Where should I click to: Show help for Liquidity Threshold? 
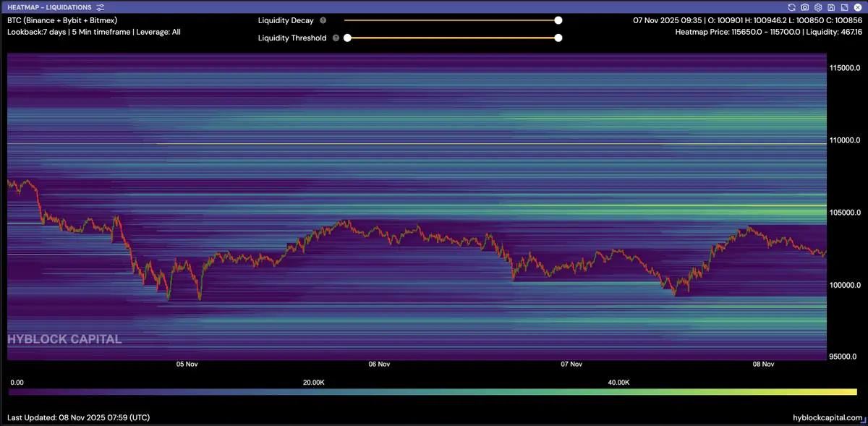pyautogui.click(x=336, y=38)
